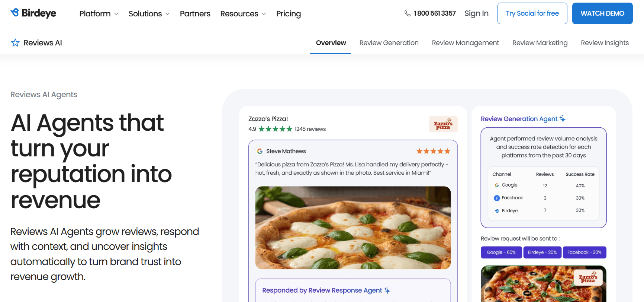
Task: Click the Birdeye logo
Action: click(x=33, y=13)
